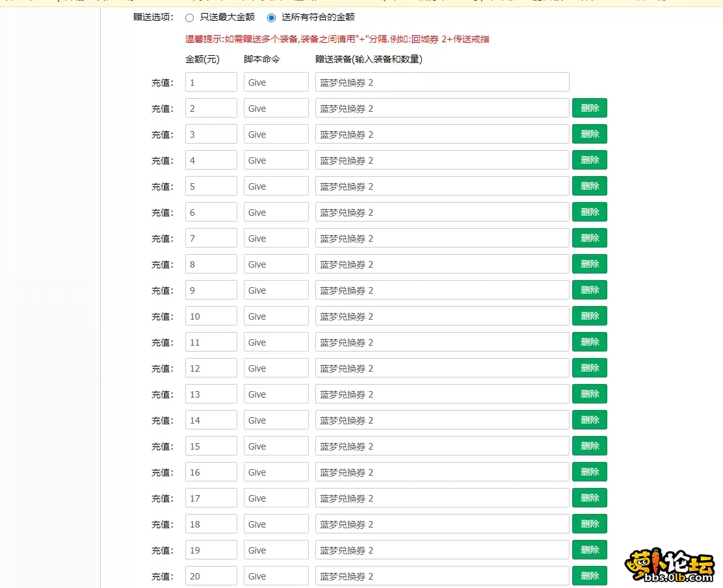Edit the reward field in amount 1 row
This screenshot has width=723, height=588.
coord(442,82)
